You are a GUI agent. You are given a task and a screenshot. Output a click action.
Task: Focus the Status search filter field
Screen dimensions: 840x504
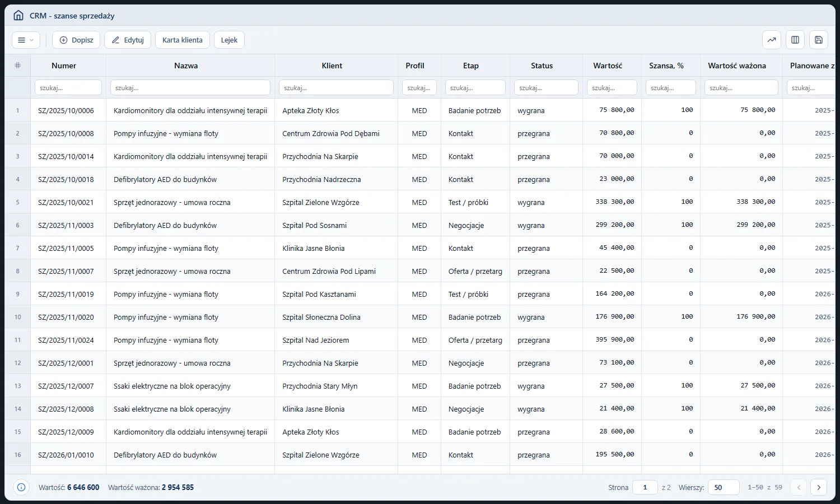tap(546, 87)
